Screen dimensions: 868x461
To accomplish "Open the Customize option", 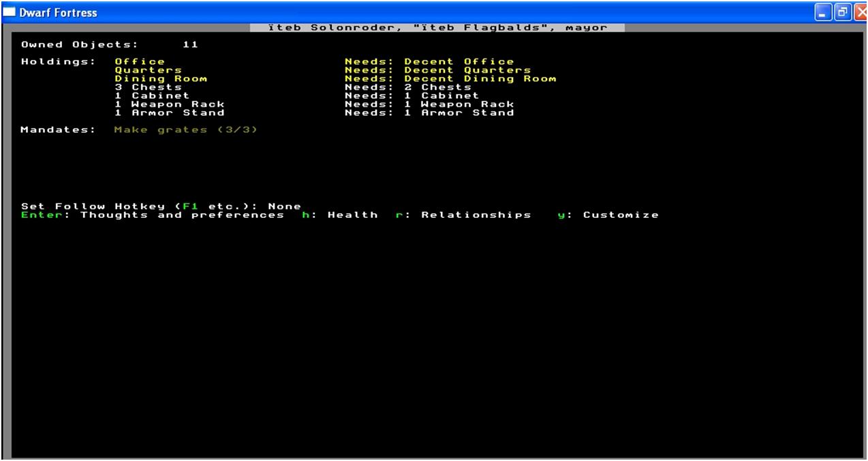I will click(x=608, y=215).
